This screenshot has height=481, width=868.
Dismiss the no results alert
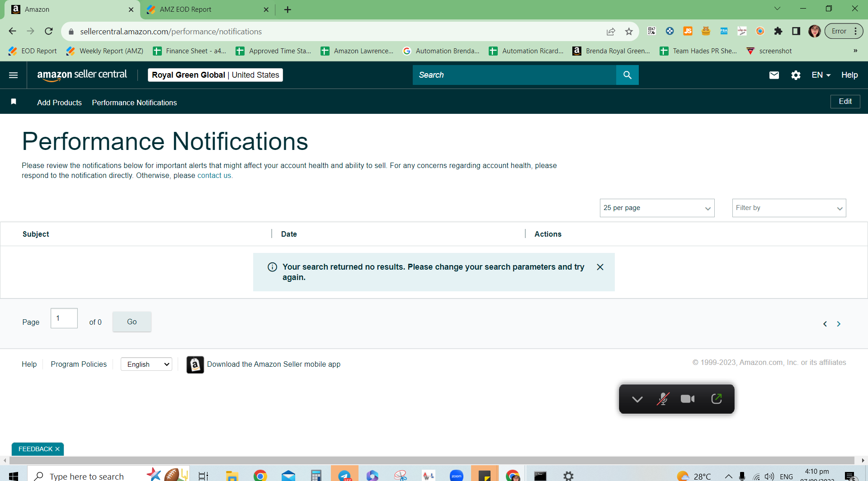pyautogui.click(x=600, y=267)
